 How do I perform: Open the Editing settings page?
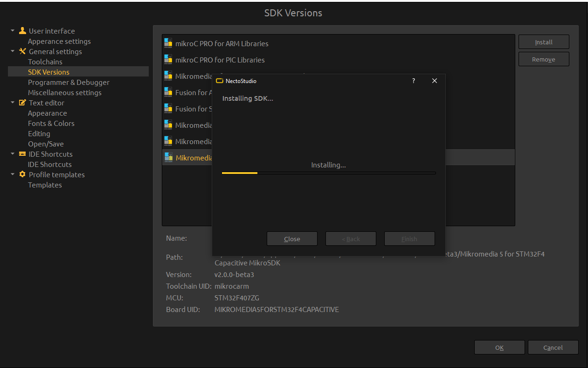point(39,133)
